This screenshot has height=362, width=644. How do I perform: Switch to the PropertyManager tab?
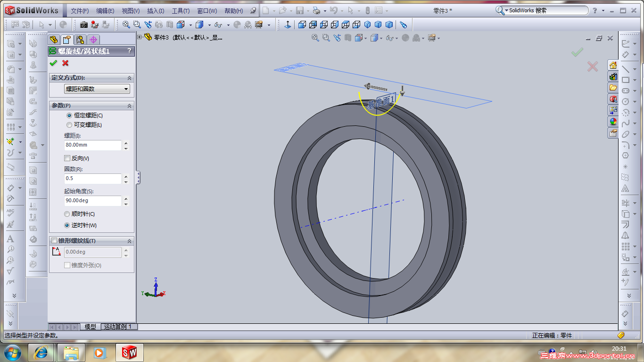click(x=67, y=40)
